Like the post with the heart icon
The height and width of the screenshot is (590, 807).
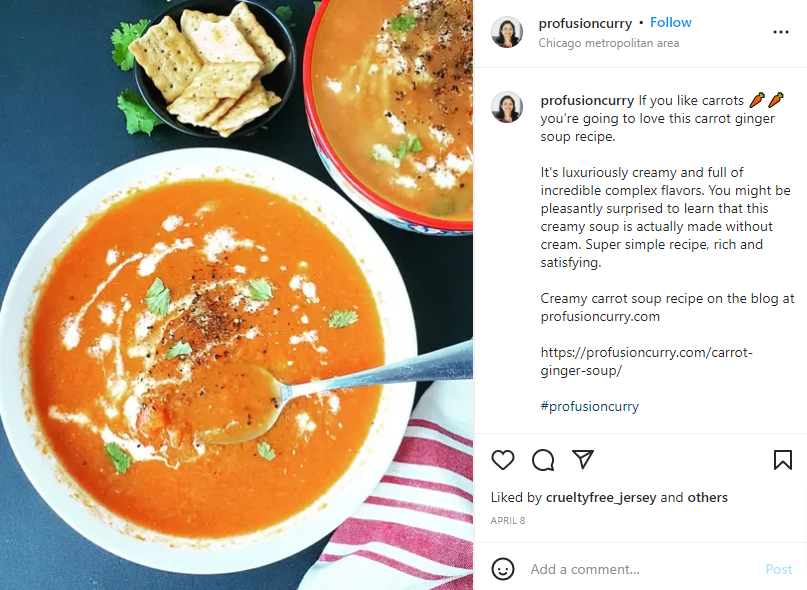pos(502,460)
